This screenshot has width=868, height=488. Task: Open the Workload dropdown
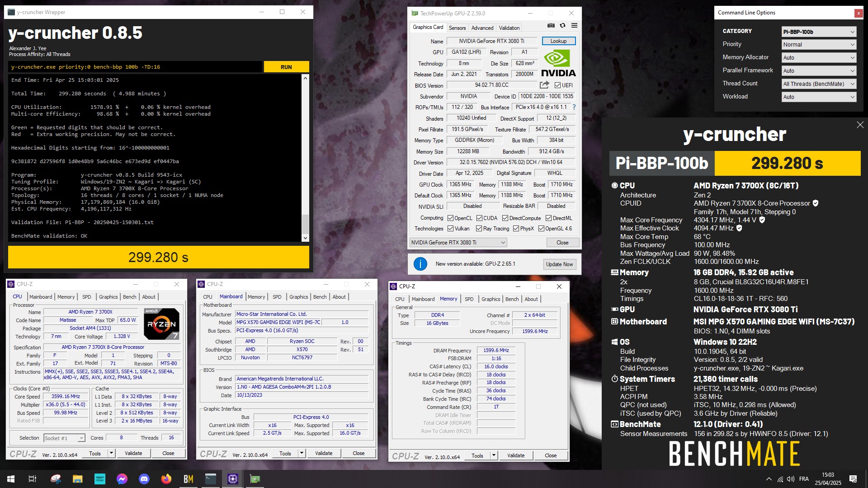click(819, 97)
